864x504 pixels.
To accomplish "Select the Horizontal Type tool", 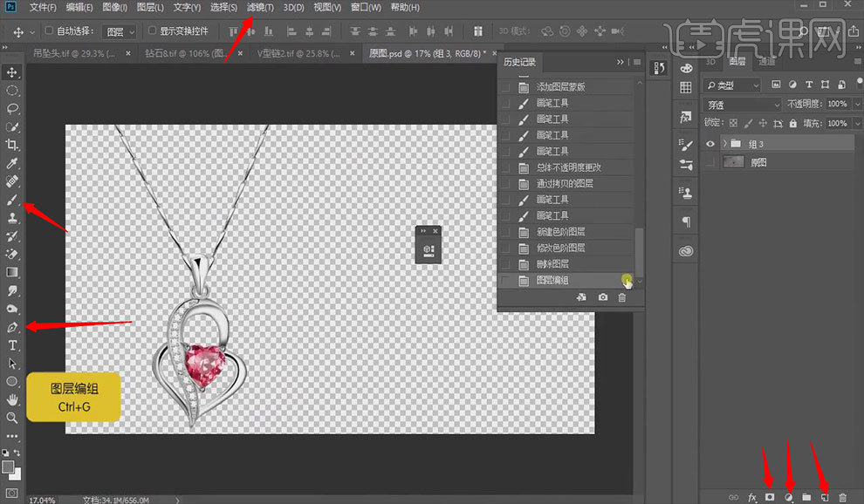I will [x=11, y=345].
